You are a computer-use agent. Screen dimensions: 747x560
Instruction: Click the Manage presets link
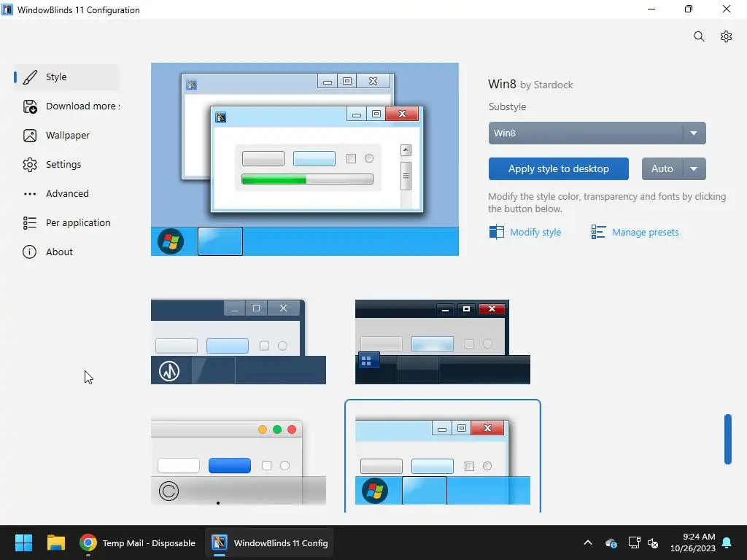coord(645,233)
